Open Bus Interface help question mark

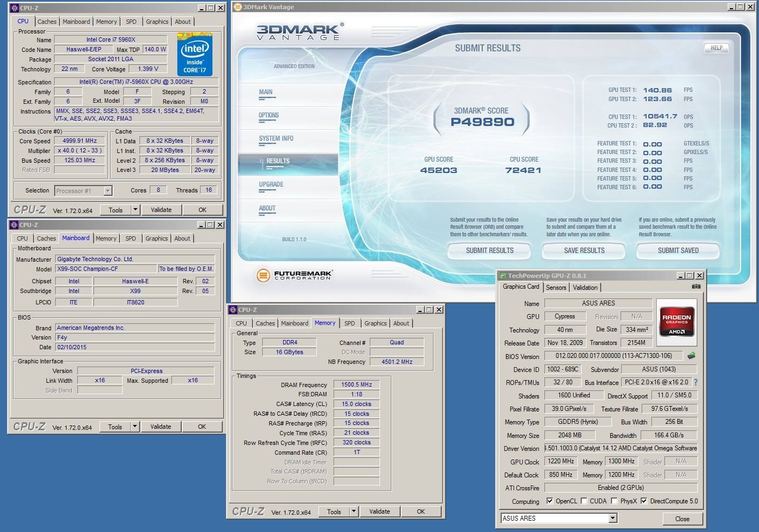tap(696, 382)
